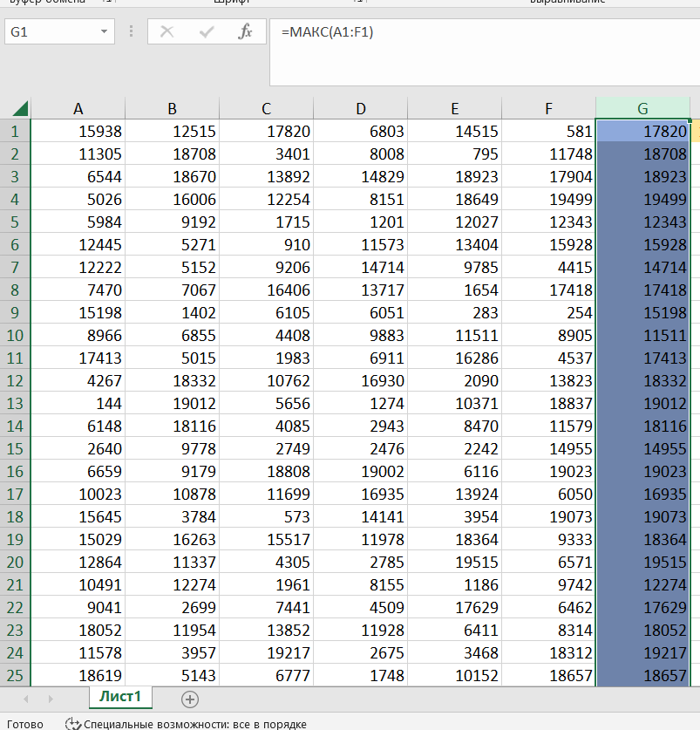Click the enter checkmark in formula bar
This screenshot has width=700, height=730.
pos(207,32)
